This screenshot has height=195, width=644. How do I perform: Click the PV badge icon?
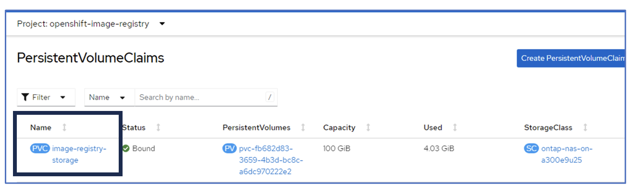[229, 148]
